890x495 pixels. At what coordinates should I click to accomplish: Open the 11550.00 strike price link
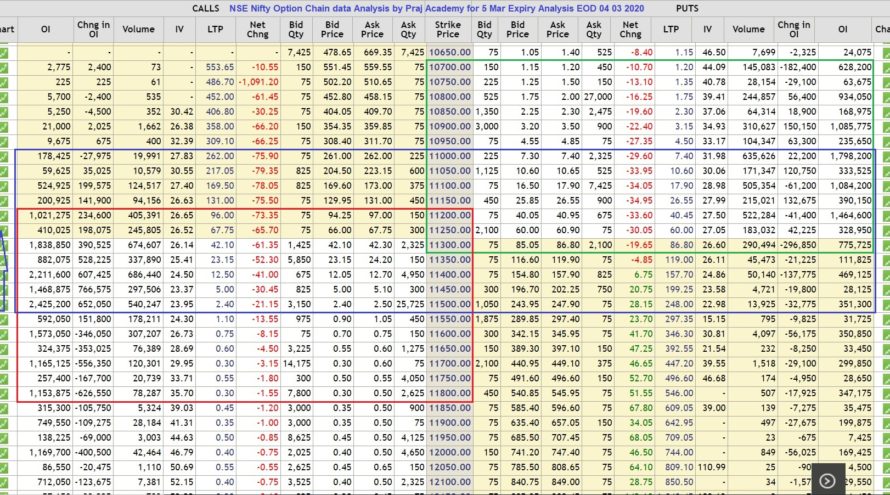(450, 319)
